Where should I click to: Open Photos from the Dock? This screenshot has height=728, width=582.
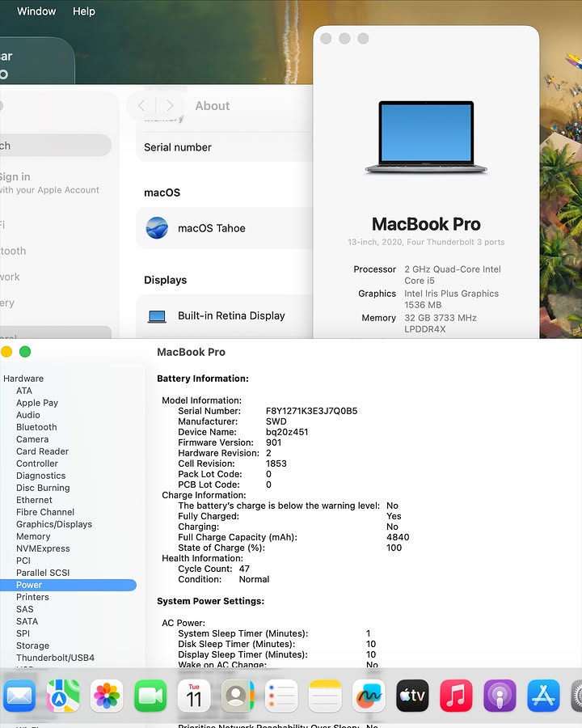click(x=107, y=696)
